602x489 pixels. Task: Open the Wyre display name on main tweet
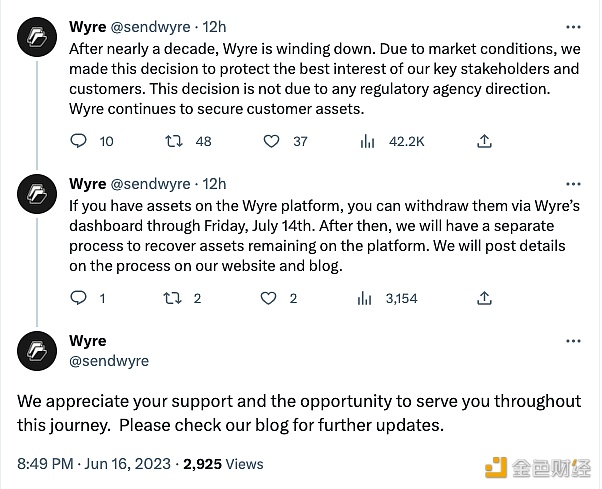point(88,341)
